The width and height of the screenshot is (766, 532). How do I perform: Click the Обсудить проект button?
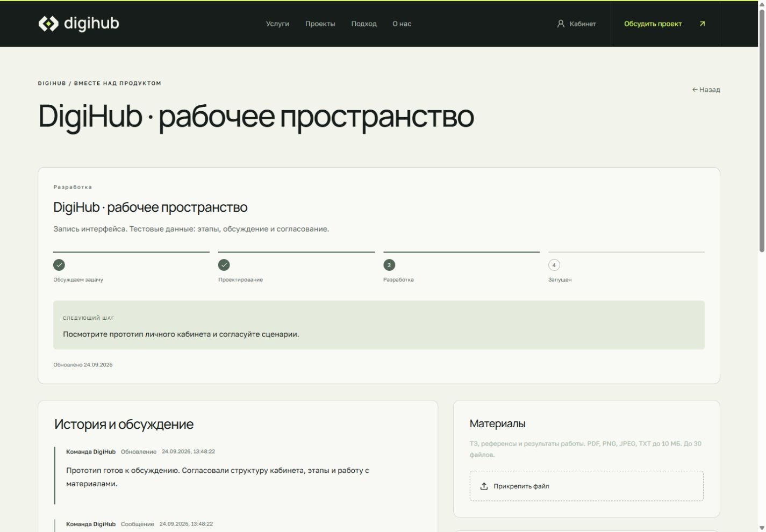tap(665, 24)
